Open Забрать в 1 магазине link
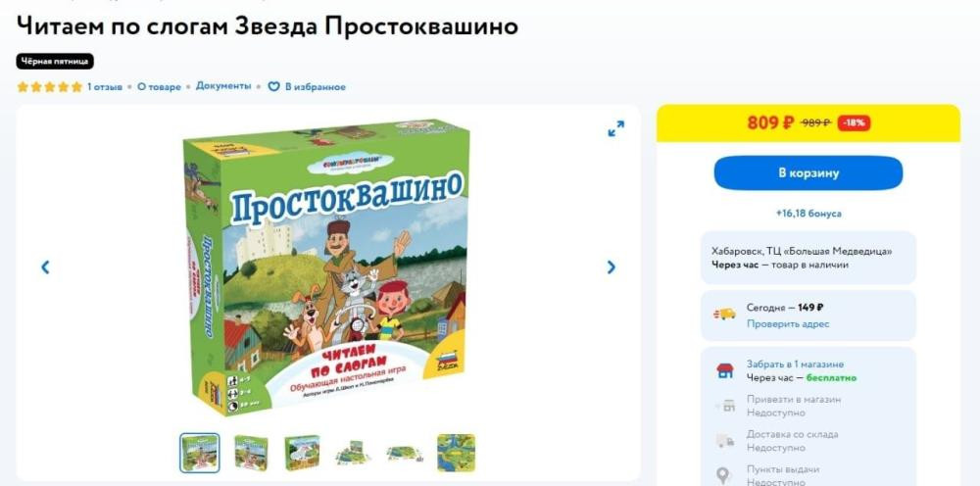The image size is (980, 486). (795, 364)
